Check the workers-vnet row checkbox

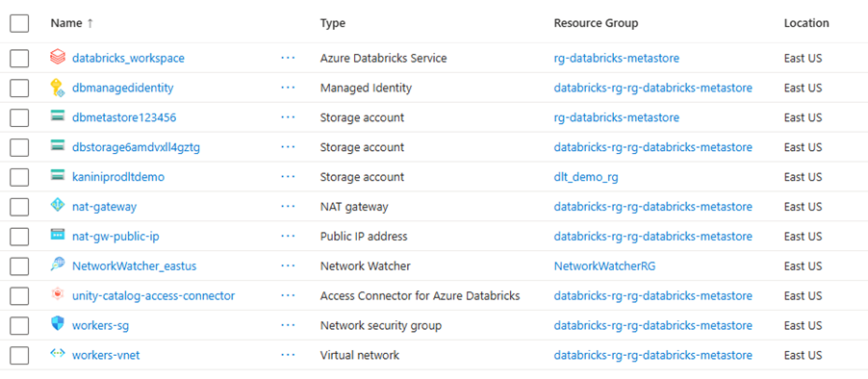(x=19, y=355)
